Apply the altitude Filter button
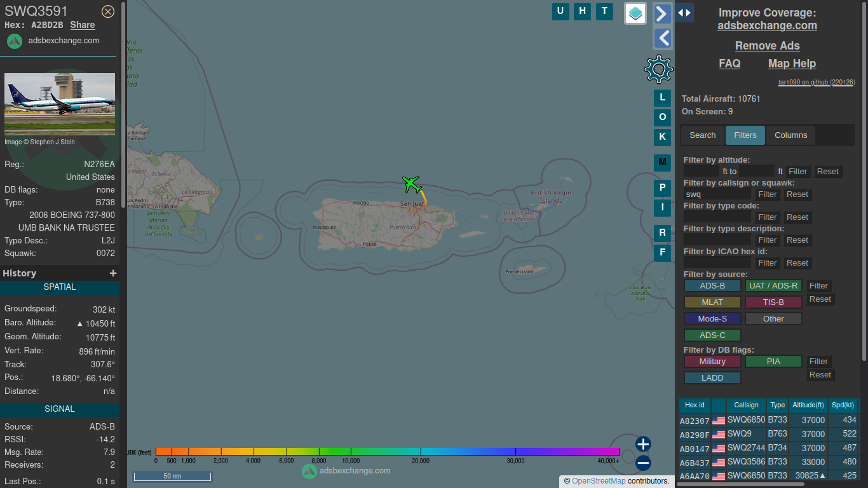The image size is (868, 488). tap(797, 172)
